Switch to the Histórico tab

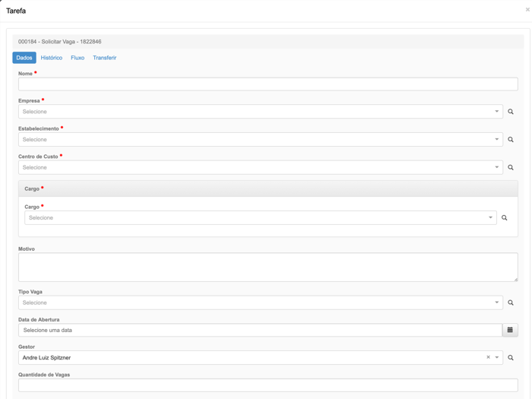pos(52,58)
